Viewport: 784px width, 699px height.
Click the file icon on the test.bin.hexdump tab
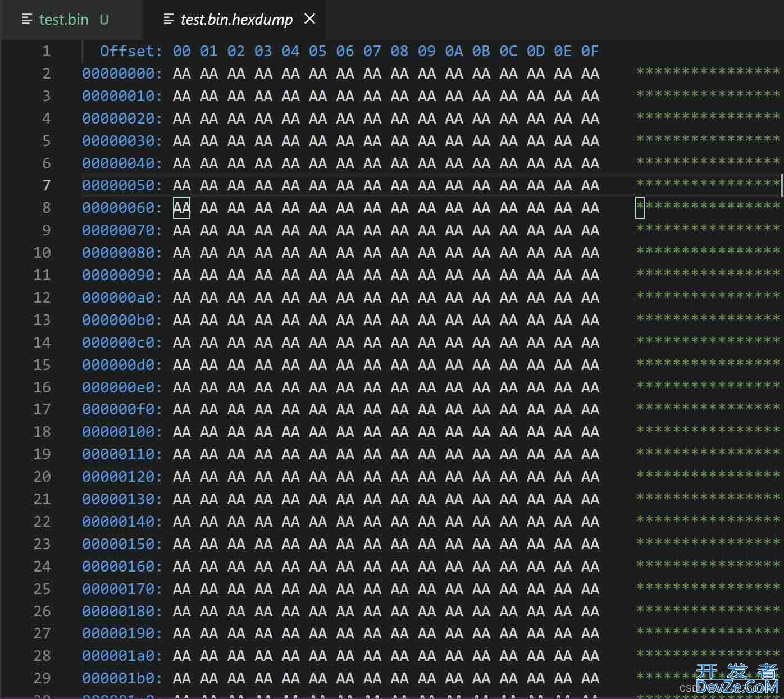[168, 20]
